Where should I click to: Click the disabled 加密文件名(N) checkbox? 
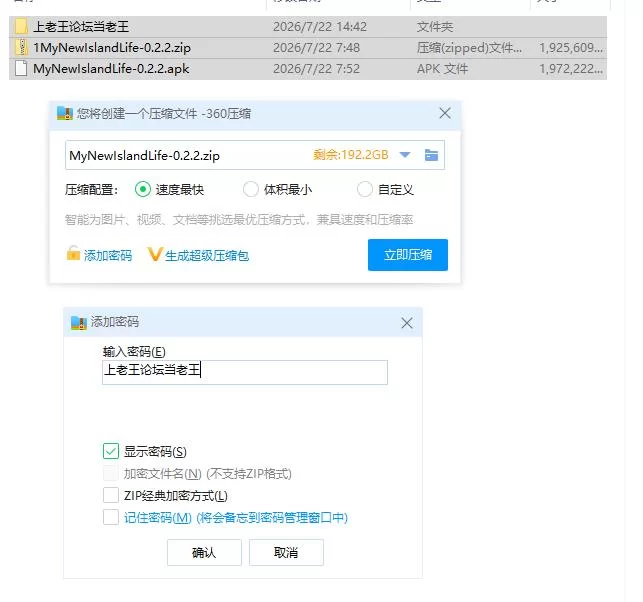pos(111,473)
